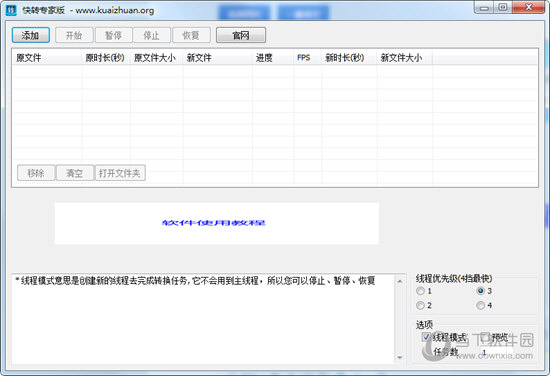Click the 暂停 (Pause) button
This screenshot has height=376, width=550.
point(113,35)
